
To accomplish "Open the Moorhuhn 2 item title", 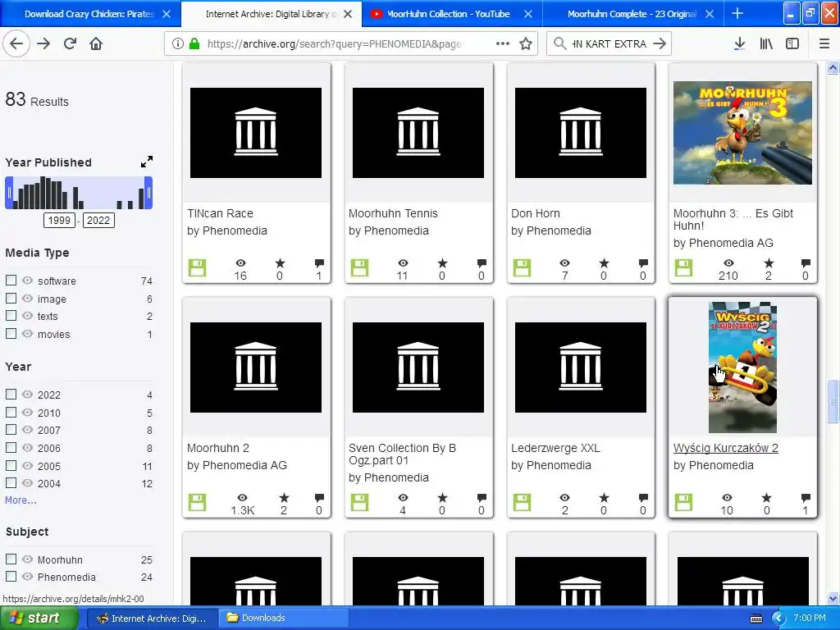I will coord(218,448).
